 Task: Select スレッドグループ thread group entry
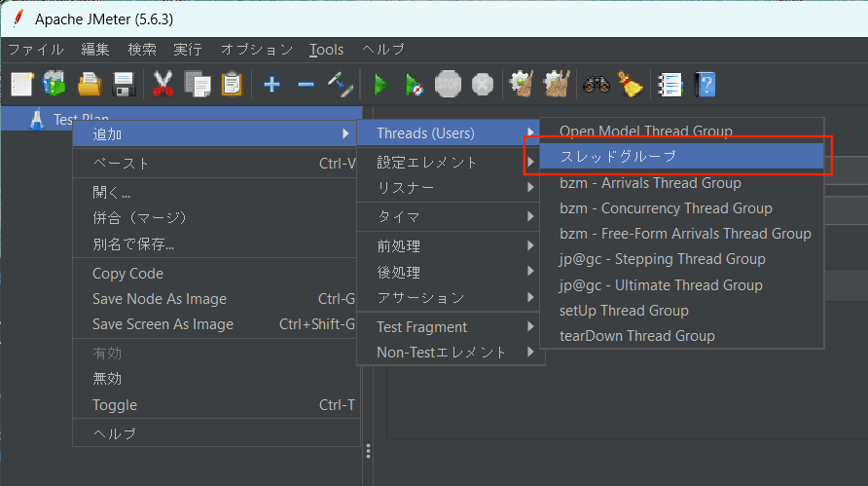click(x=682, y=156)
